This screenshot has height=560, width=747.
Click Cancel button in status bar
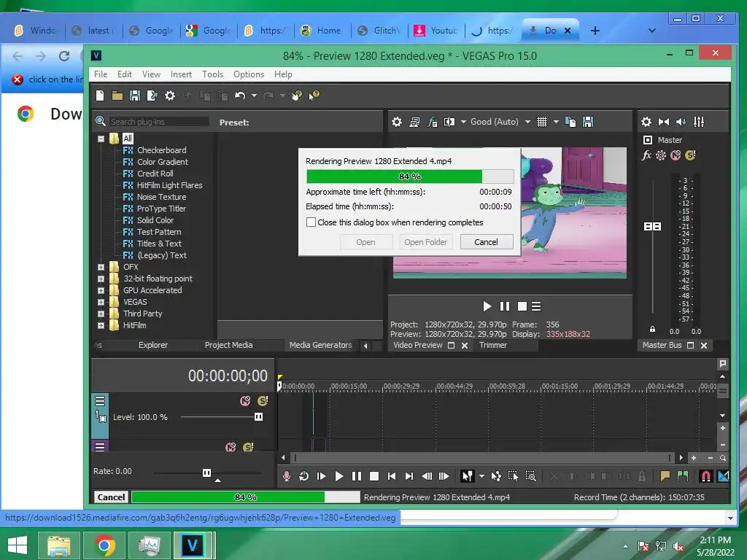click(x=111, y=497)
